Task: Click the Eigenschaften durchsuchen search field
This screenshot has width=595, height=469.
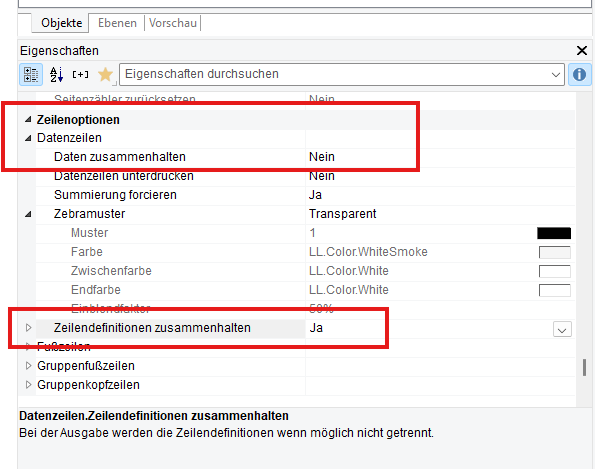Action: pos(334,74)
